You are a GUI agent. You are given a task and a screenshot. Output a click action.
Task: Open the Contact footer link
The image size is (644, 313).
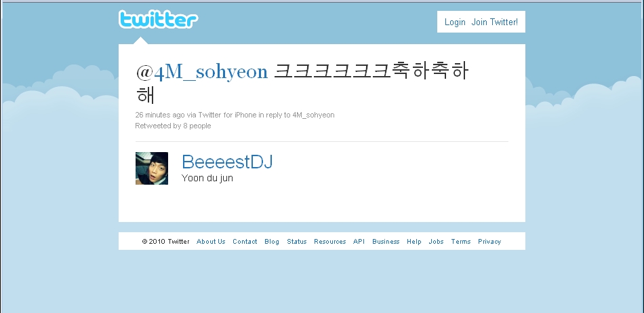(245, 242)
